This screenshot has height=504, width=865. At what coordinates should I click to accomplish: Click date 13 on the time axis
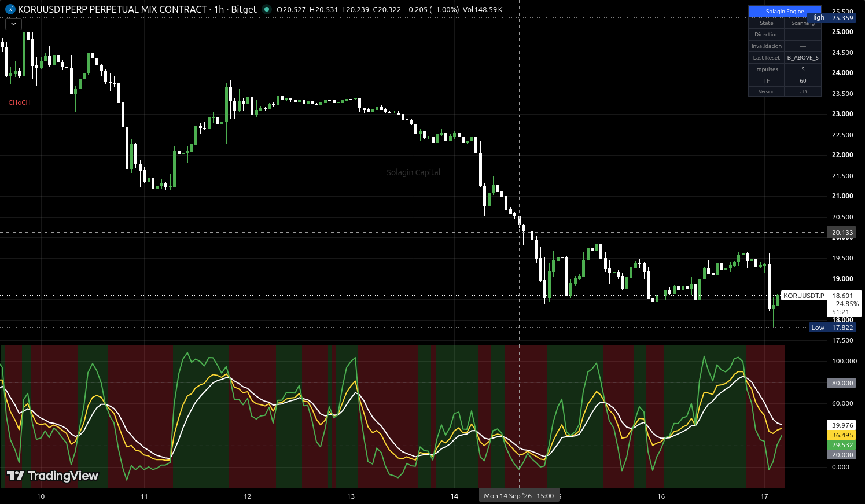(x=351, y=496)
